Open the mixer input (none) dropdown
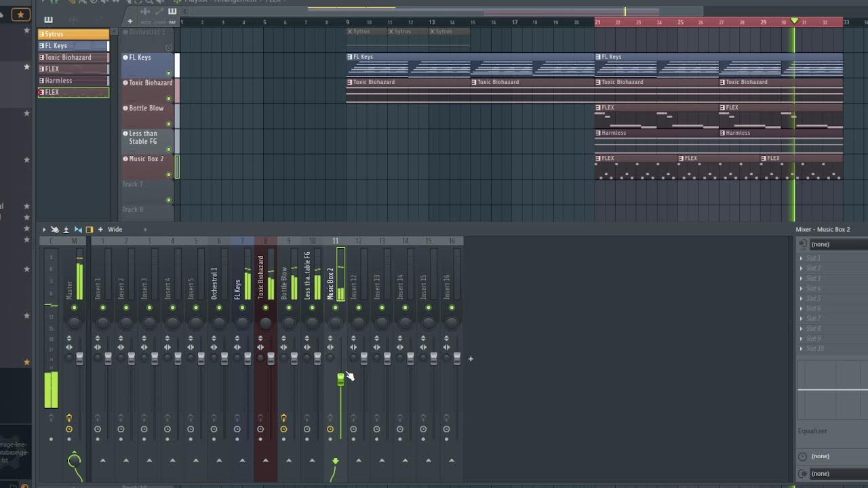 (x=838, y=244)
